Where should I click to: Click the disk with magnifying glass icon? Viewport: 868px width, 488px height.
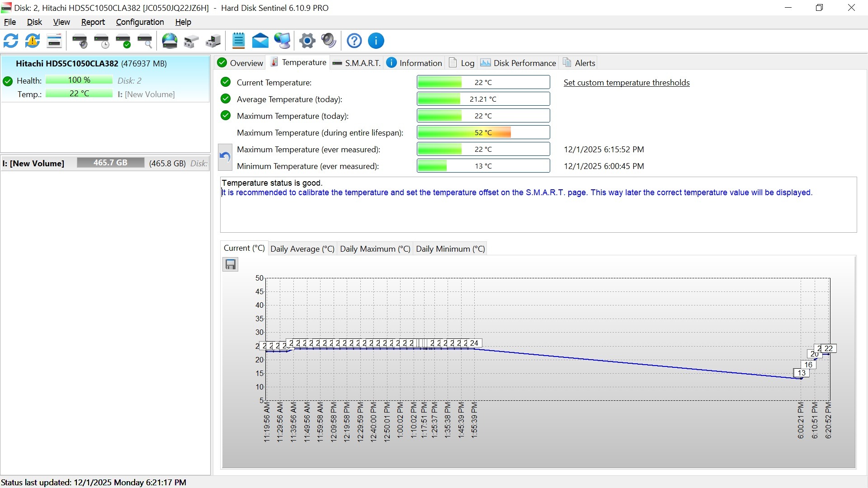145,41
